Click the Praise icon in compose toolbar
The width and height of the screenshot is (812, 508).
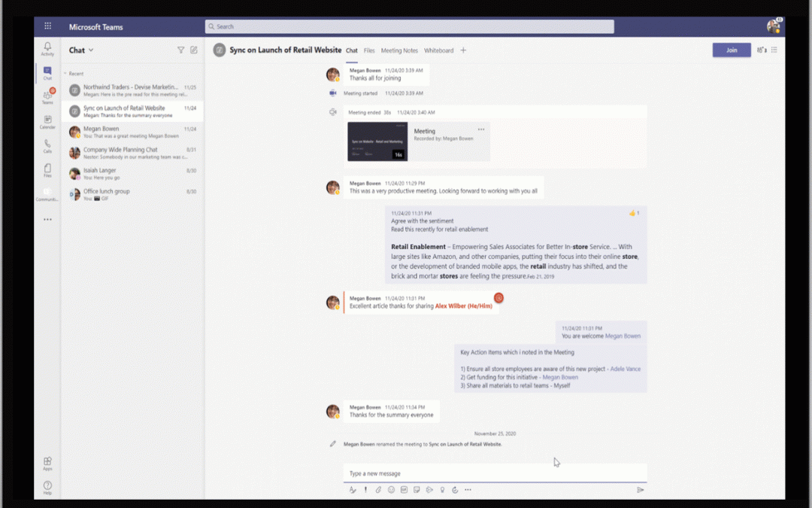442,489
